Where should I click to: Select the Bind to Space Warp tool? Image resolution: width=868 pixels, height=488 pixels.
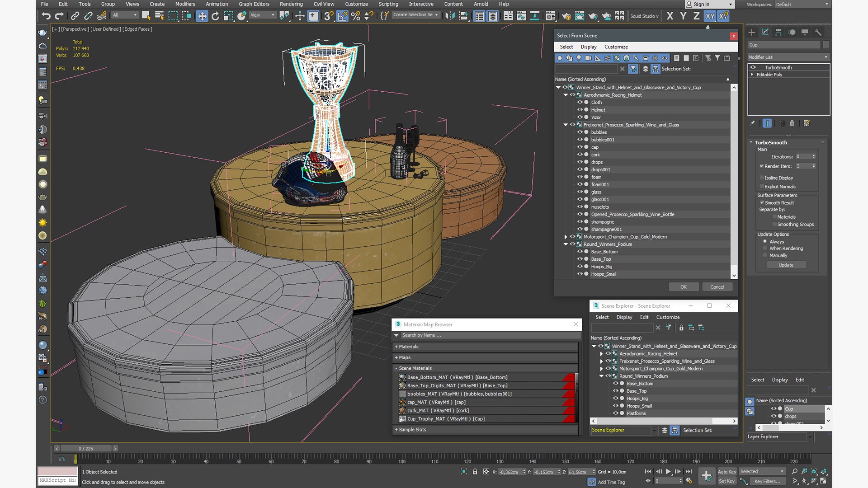[x=102, y=16]
